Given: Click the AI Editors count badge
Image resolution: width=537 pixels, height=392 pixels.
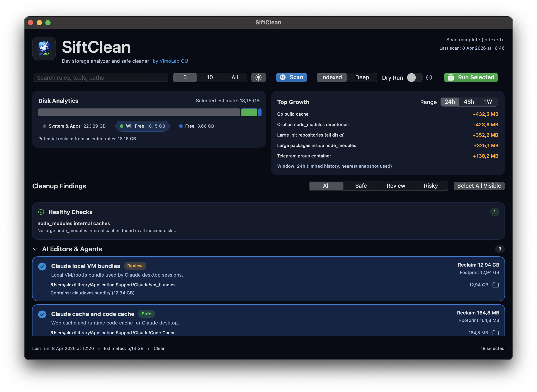Looking at the screenshot, I should (x=500, y=249).
